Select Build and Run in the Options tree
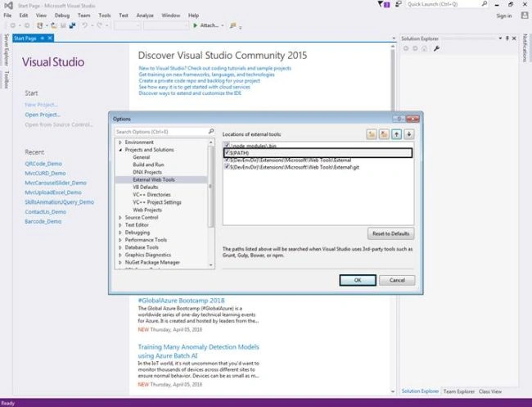 point(148,165)
